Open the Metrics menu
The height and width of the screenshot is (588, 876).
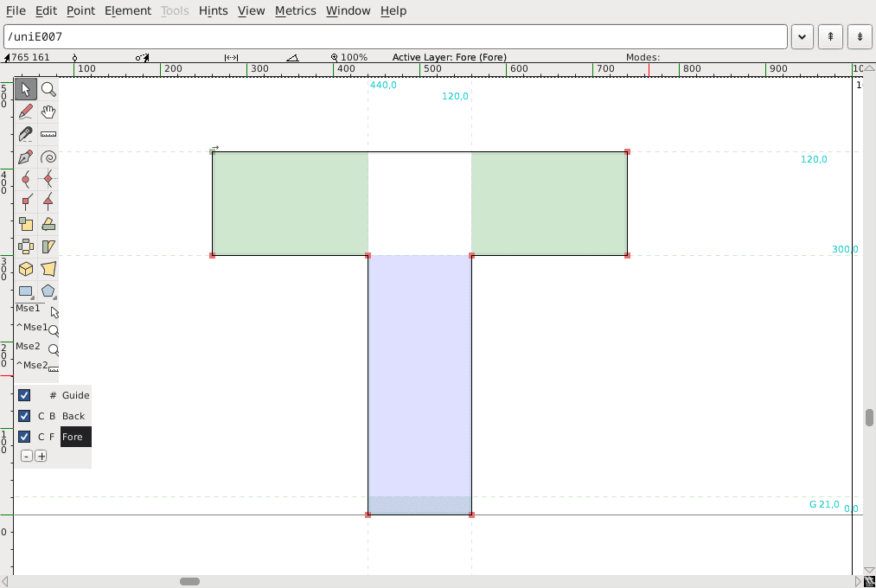(296, 10)
